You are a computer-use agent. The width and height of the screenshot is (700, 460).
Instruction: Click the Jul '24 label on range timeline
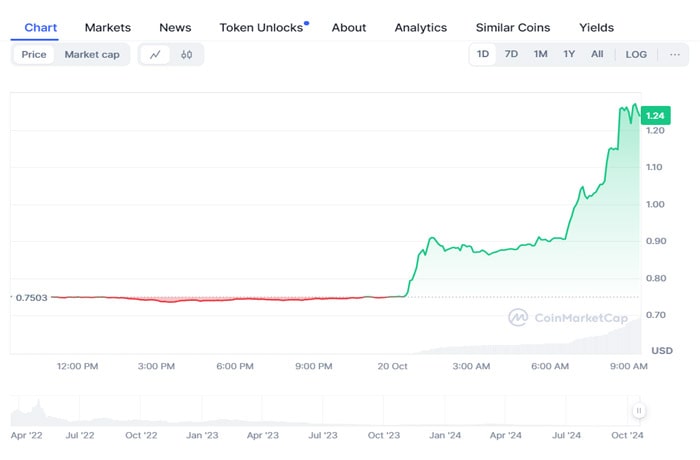click(567, 435)
